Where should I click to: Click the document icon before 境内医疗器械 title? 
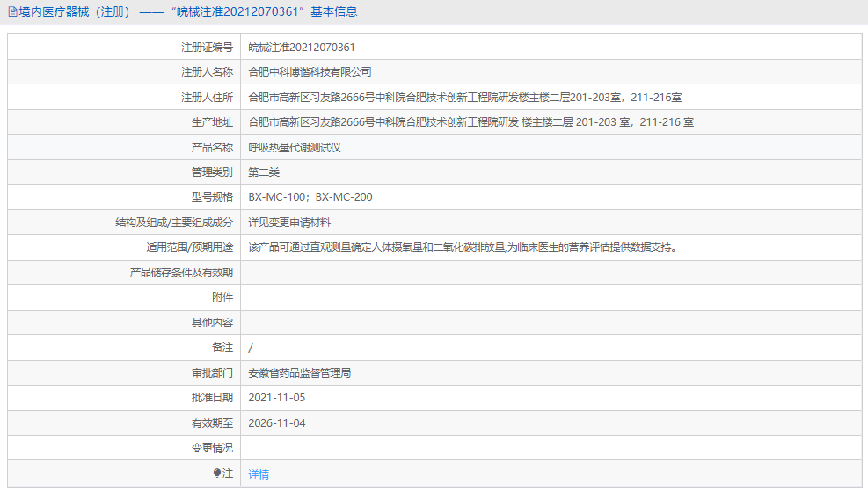click(x=12, y=11)
